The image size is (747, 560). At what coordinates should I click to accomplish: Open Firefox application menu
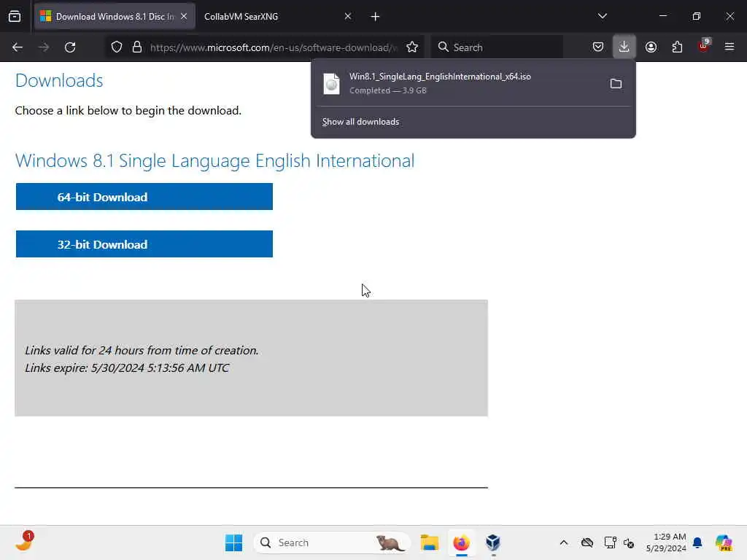(729, 47)
